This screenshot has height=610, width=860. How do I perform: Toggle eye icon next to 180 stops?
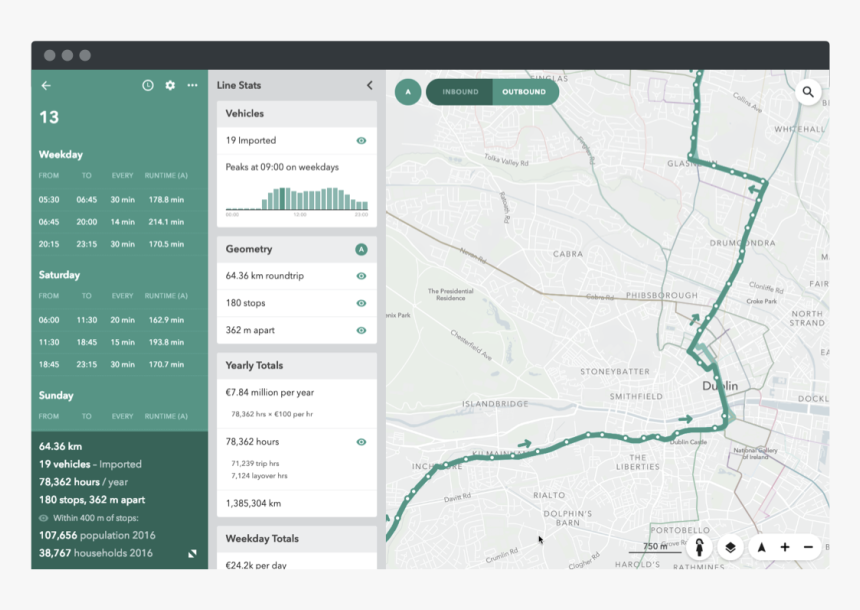point(361,303)
